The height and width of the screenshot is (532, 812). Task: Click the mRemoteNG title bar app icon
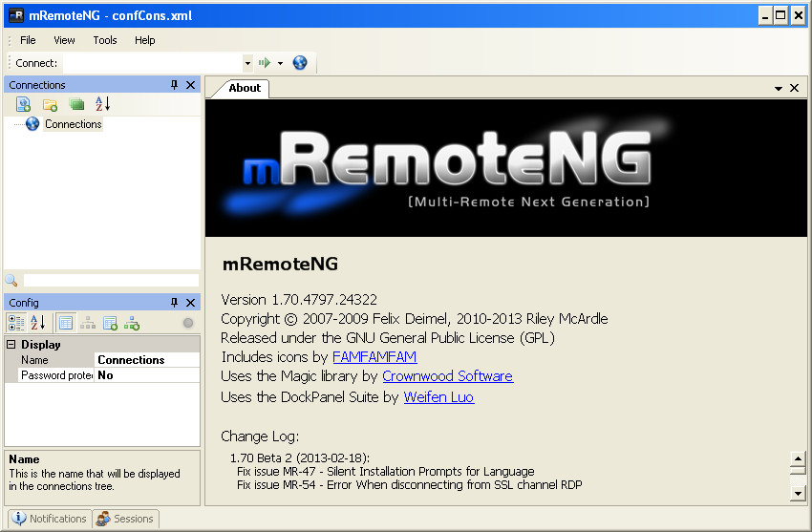click(x=16, y=15)
